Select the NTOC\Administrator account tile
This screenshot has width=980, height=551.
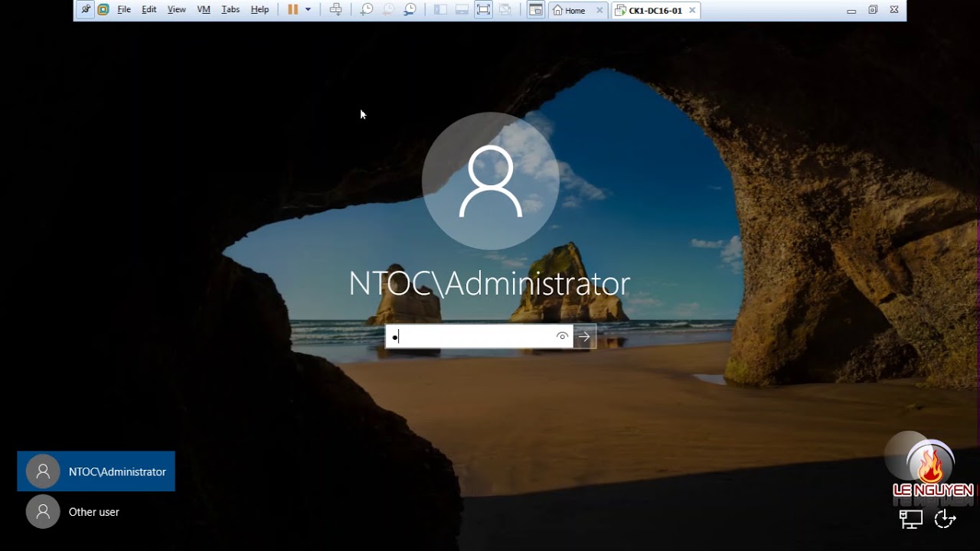(x=96, y=471)
